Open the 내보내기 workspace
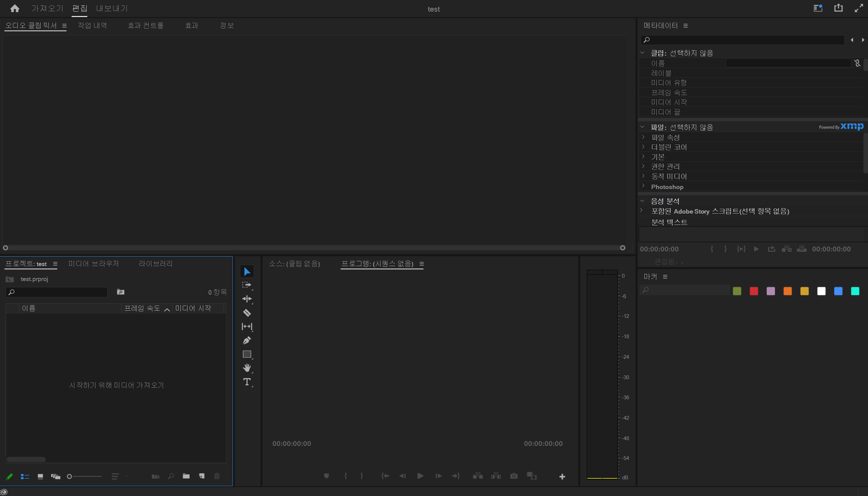This screenshot has width=868, height=496. pyautogui.click(x=112, y=9)
